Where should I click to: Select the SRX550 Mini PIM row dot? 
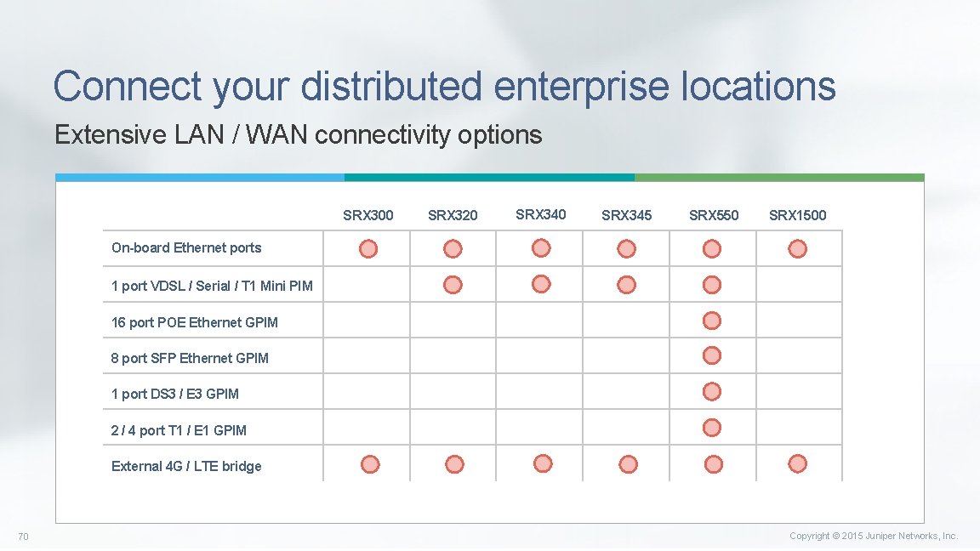tap(712, 285)
